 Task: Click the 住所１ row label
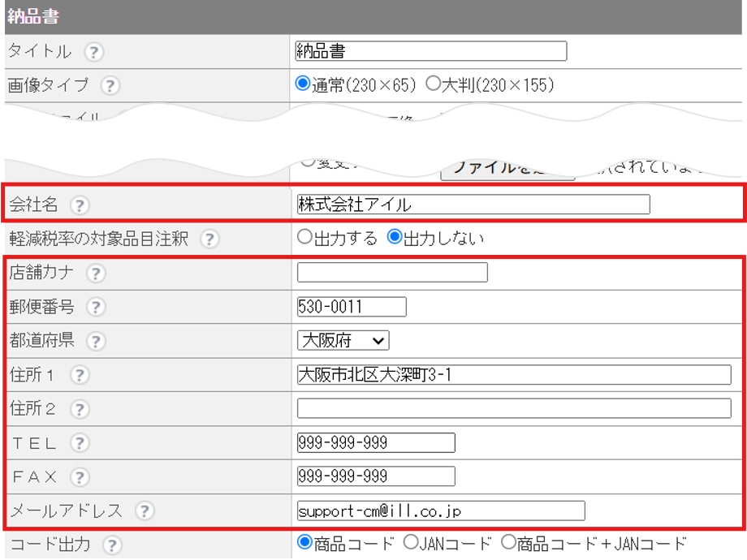click(x=32, y=375)
